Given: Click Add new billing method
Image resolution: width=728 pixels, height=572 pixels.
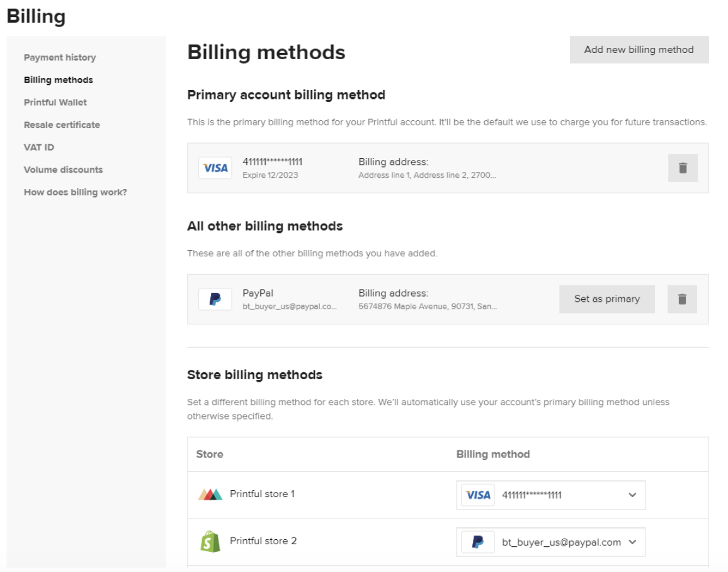Looking at the screenshot, I should point(639,49).
